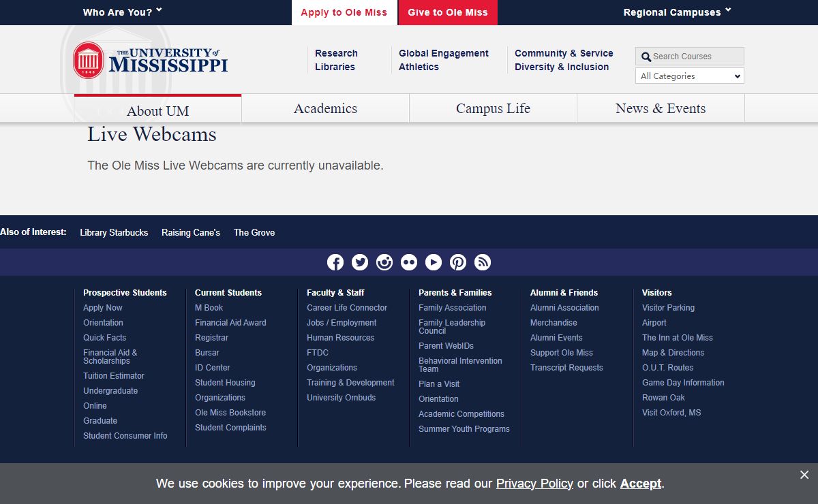The image size is (818, 504).
Task: Open the ID Center link
Action: point(213,368)
